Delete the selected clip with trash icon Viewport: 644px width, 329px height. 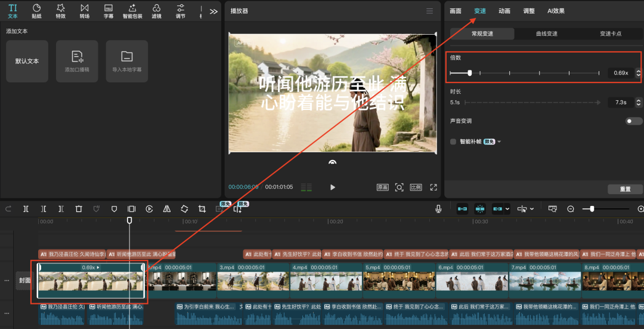79,209
